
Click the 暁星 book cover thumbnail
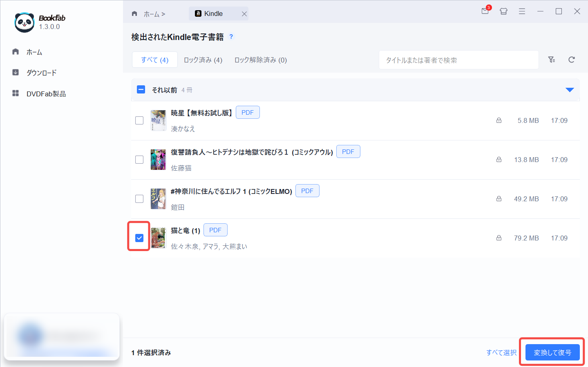pyautogui.click(x=158, y=120)
